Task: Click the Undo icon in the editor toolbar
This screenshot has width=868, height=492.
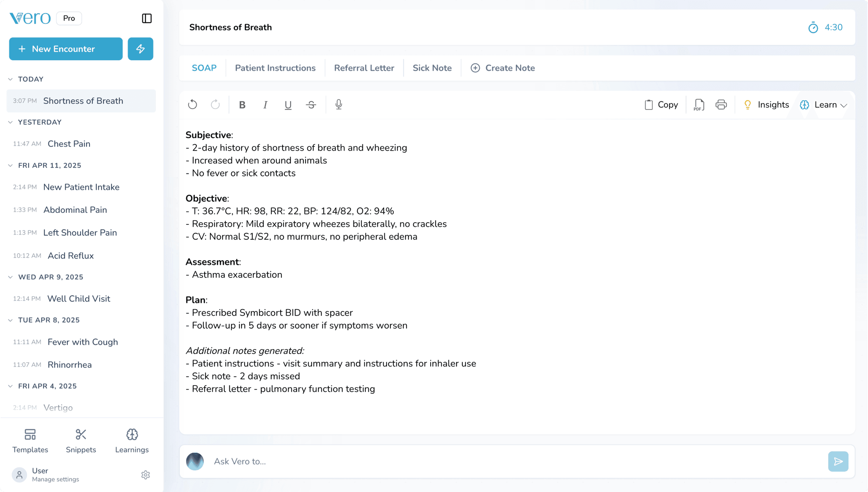Action: [193, 104]
